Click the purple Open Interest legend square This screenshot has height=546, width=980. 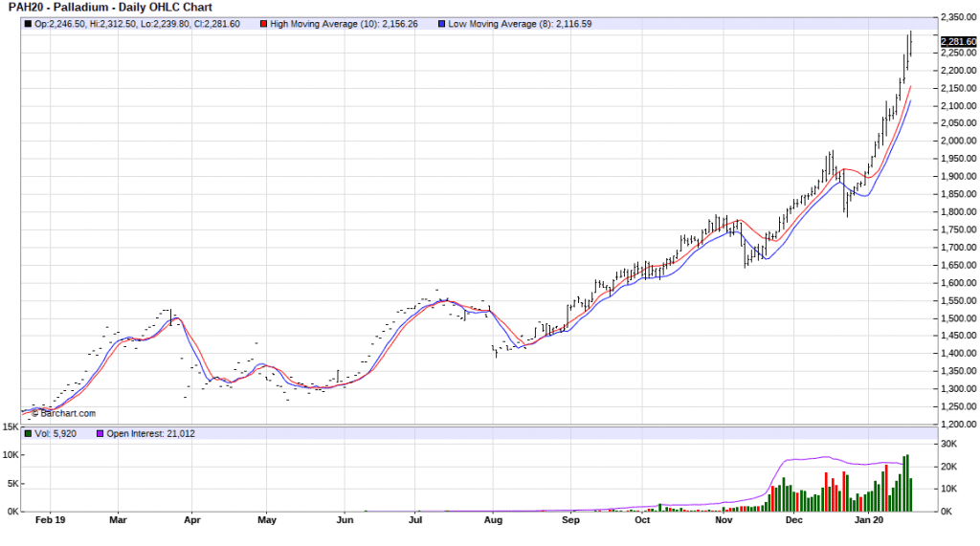pyautogui.click(x=99, y=433)
